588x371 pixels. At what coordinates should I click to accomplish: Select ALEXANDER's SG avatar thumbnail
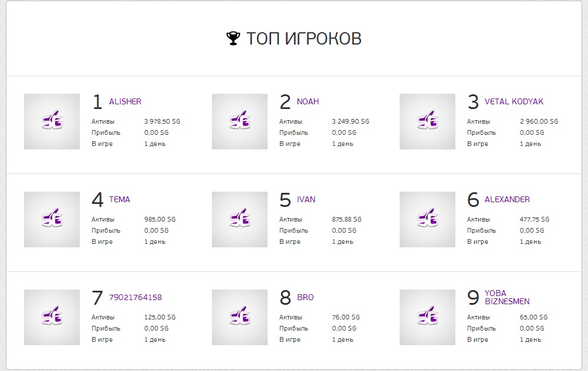coord(427,219)
